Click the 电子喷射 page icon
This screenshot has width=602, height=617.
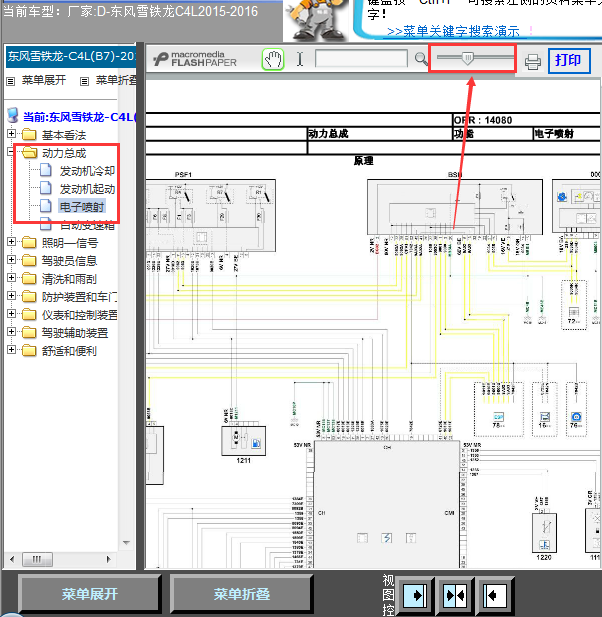point(46,206)
